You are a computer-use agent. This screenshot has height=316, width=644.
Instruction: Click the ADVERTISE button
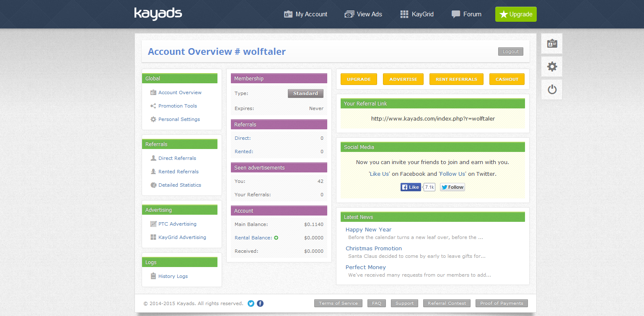pyautogui.click(x=403, y=79)
